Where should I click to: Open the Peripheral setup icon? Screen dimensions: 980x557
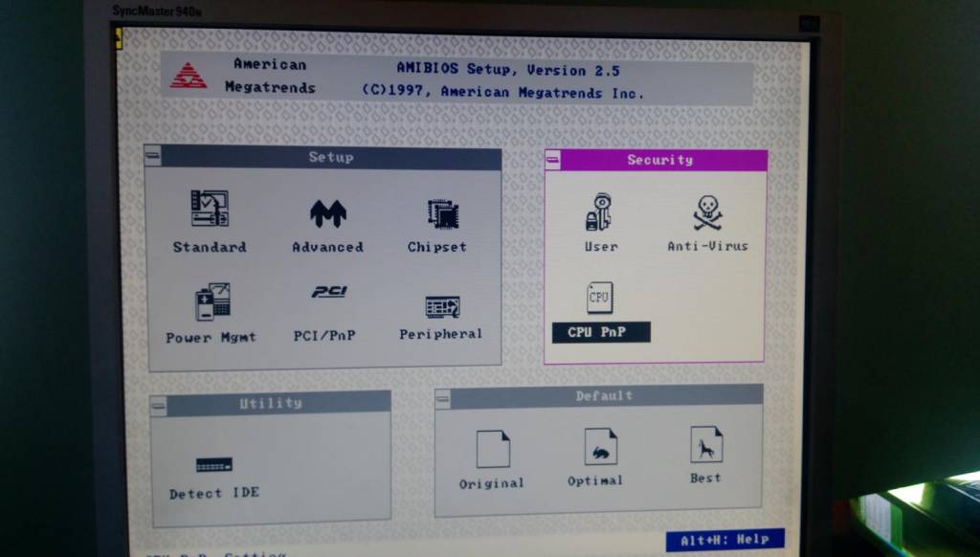[x=442, y=307]
